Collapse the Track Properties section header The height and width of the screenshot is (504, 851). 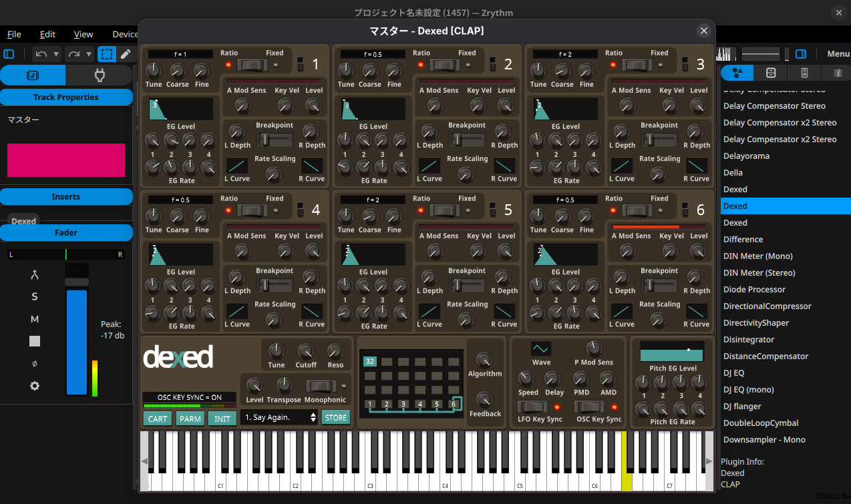pyautogui.click(x=66, y=97)
